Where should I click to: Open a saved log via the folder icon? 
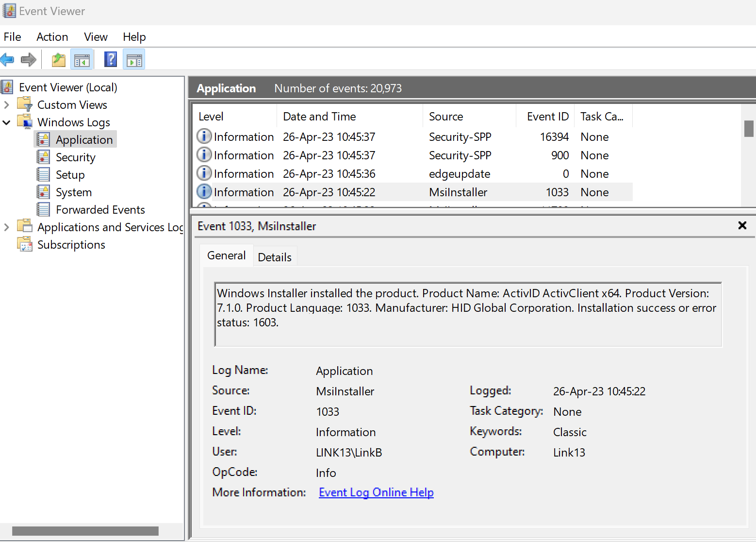tap(58, 59)
